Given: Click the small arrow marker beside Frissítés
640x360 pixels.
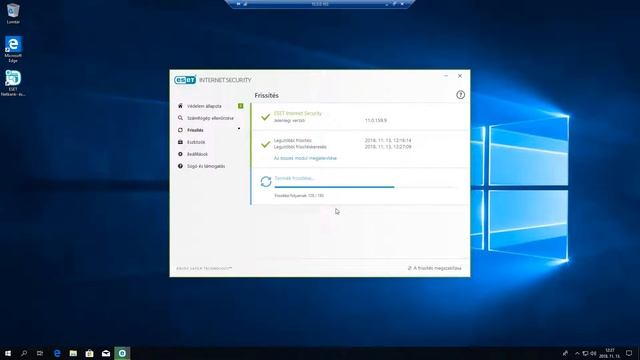Looking at the screenshot, I should [239, 129].
